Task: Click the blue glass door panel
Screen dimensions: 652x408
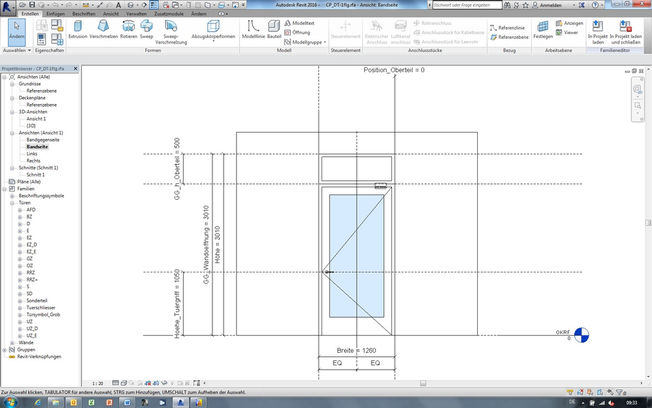Action: [x=356, y=256]
